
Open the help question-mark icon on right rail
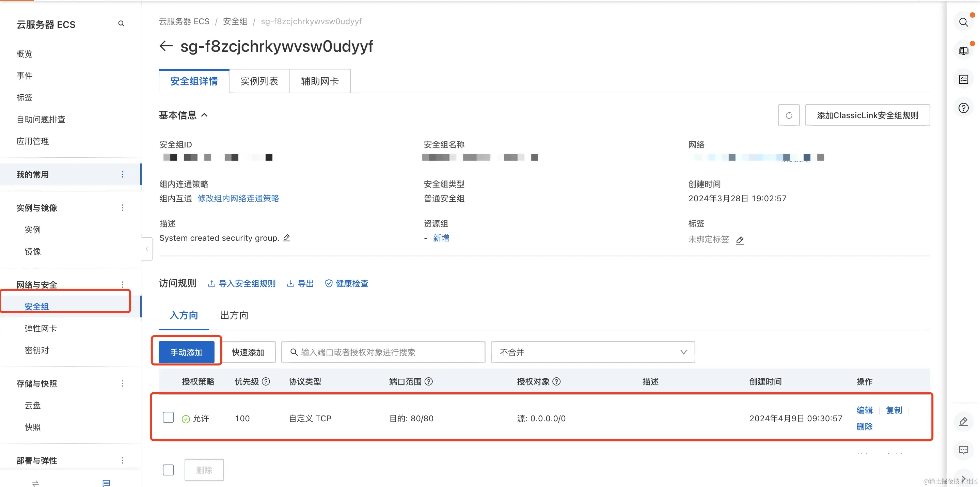(x=963, y=108)
